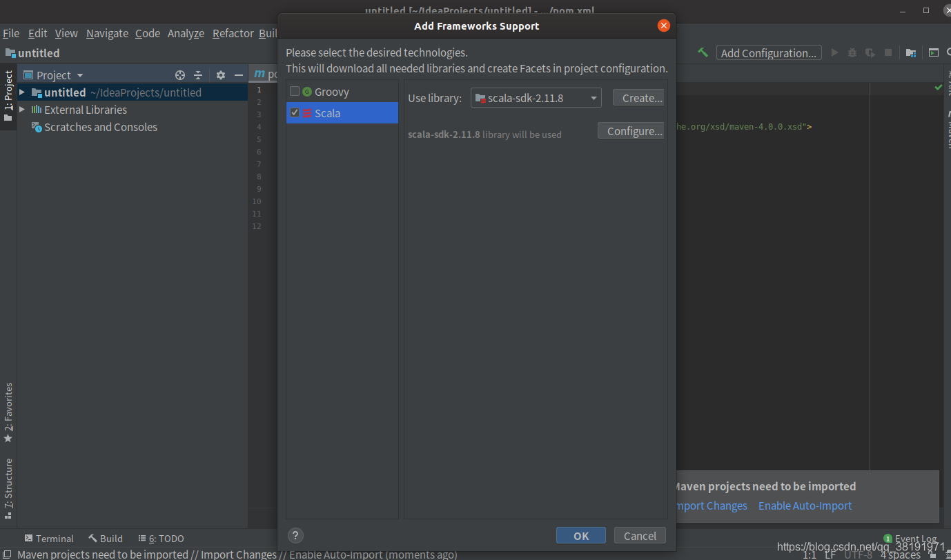
Task: Open the View menu
Action: [66, 33]
